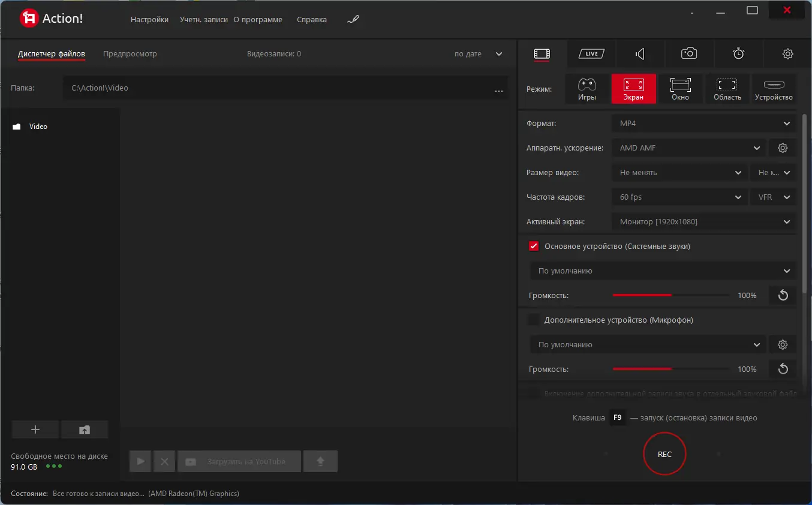Select the Экран recording mode
The width and height of the screenshot is (812, 505).
click(x=634, y=89)
